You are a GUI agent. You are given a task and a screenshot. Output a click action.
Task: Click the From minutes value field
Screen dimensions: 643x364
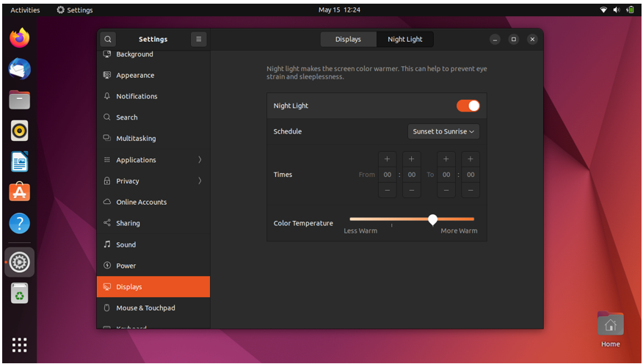point(411,175)
